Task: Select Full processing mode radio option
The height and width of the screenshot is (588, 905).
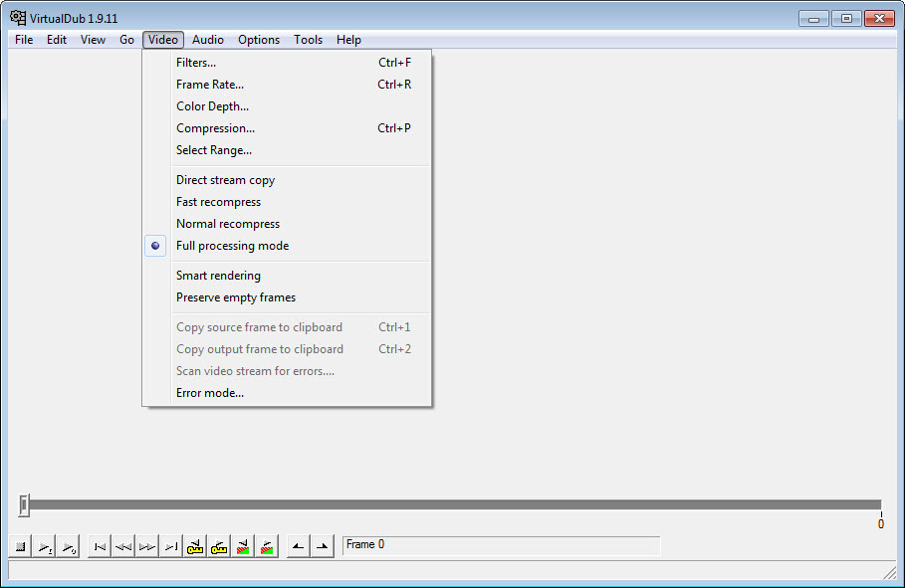Action: point(287,246)
